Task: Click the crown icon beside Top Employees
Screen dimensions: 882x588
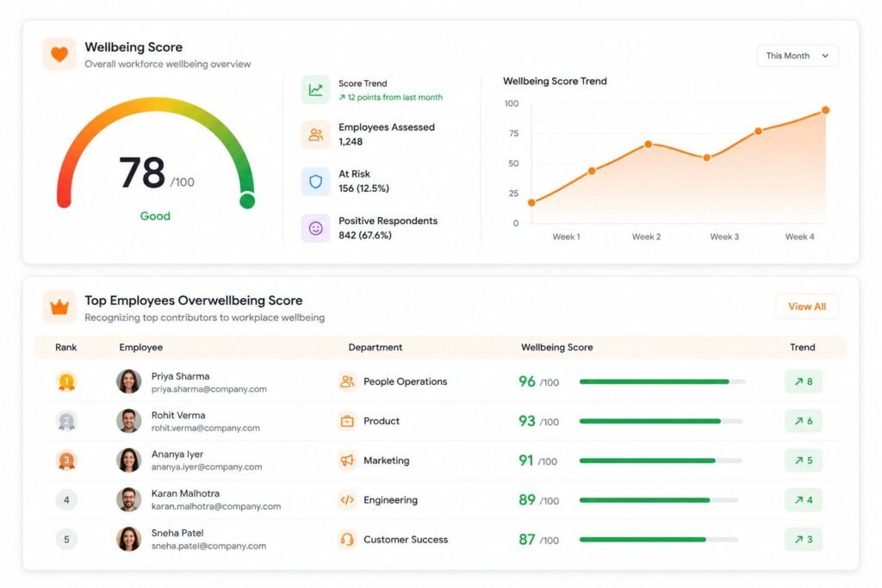Action: click(x=59, y=307)
